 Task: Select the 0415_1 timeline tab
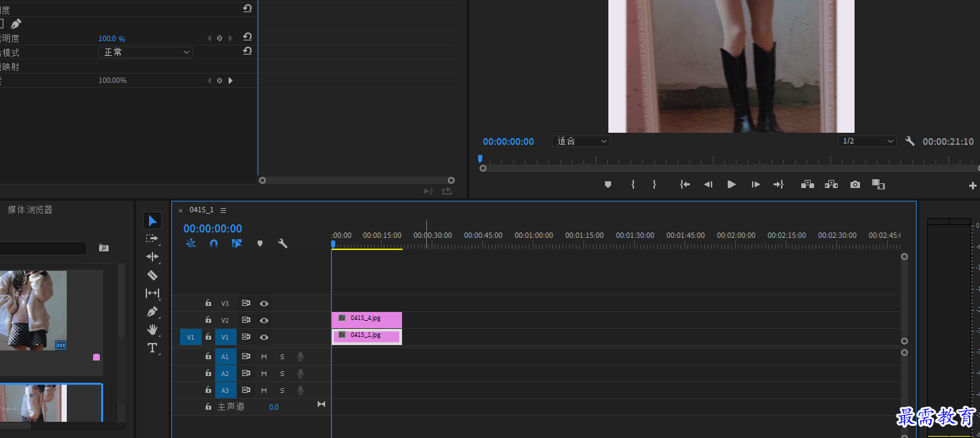click(201, 210)
